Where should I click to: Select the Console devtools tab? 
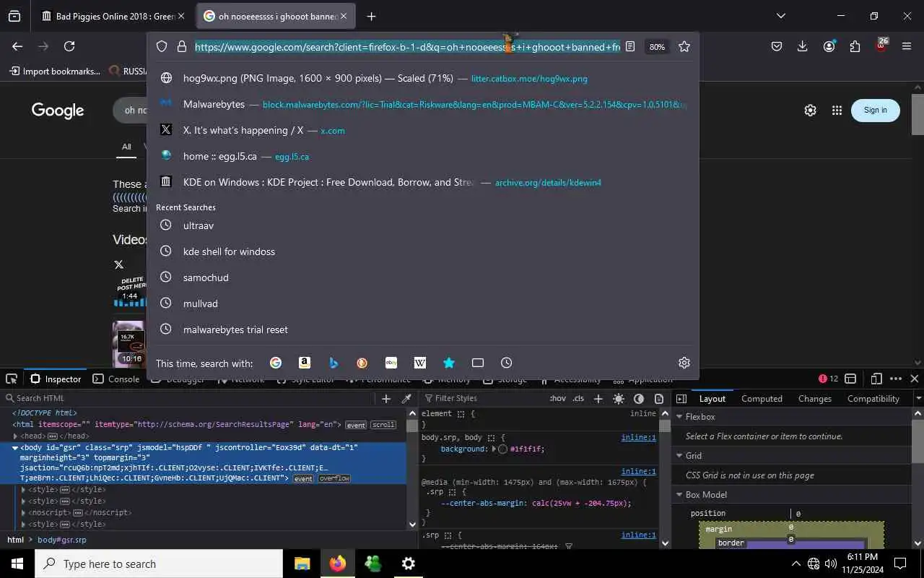(x=117, y=379)
